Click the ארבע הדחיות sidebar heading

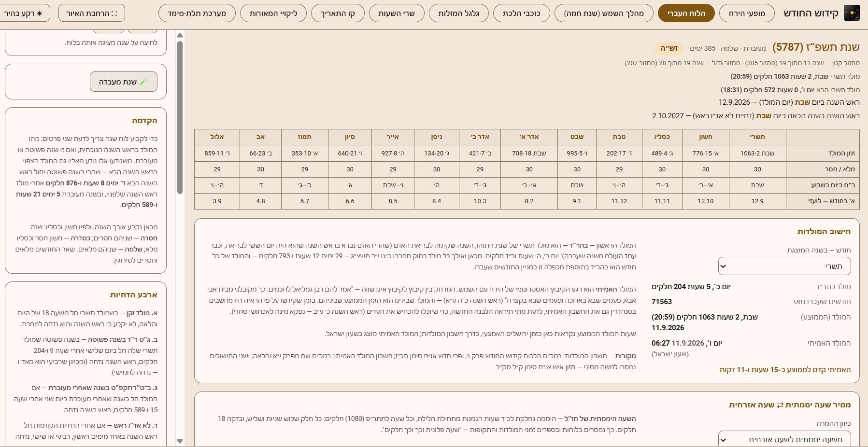(134, 295)
